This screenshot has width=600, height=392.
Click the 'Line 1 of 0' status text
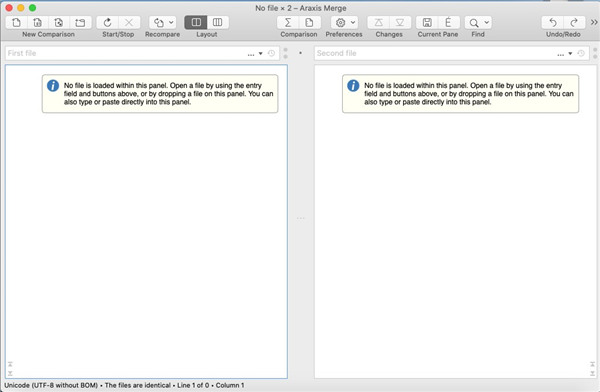(x=193, y=385)
